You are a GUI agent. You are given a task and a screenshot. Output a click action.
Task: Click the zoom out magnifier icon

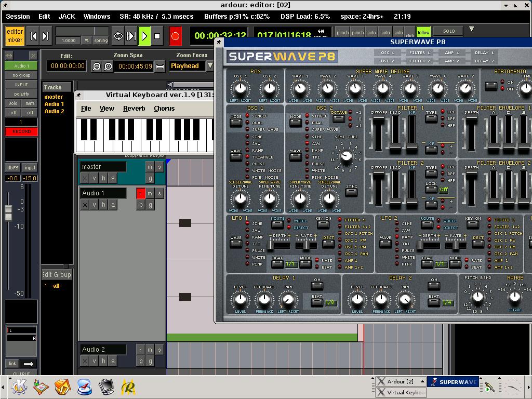pyautogui.click(x=96, y=66)
